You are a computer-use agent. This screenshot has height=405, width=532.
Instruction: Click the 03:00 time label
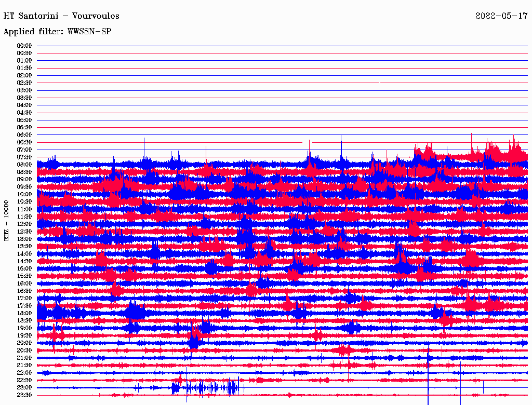(24, 90)
